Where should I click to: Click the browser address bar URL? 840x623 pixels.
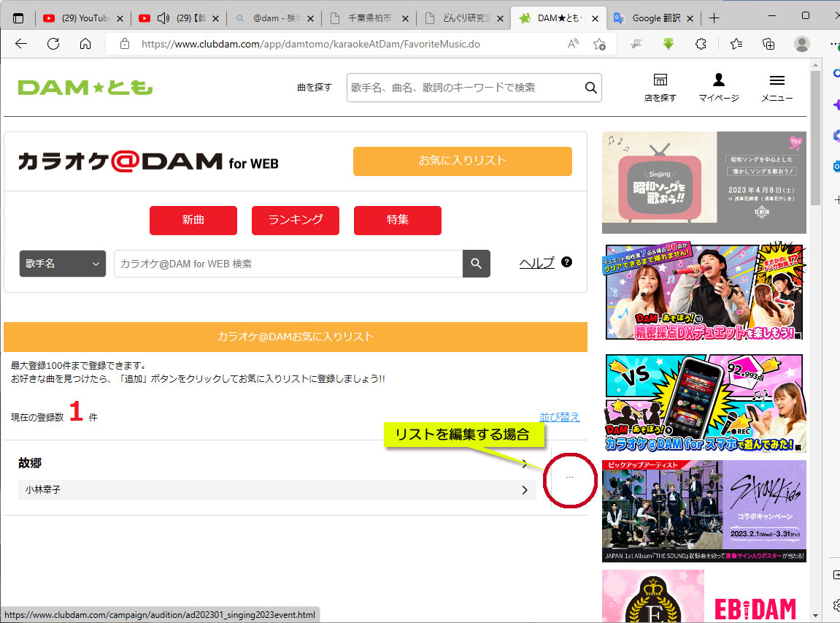click(x=311, y=44)
